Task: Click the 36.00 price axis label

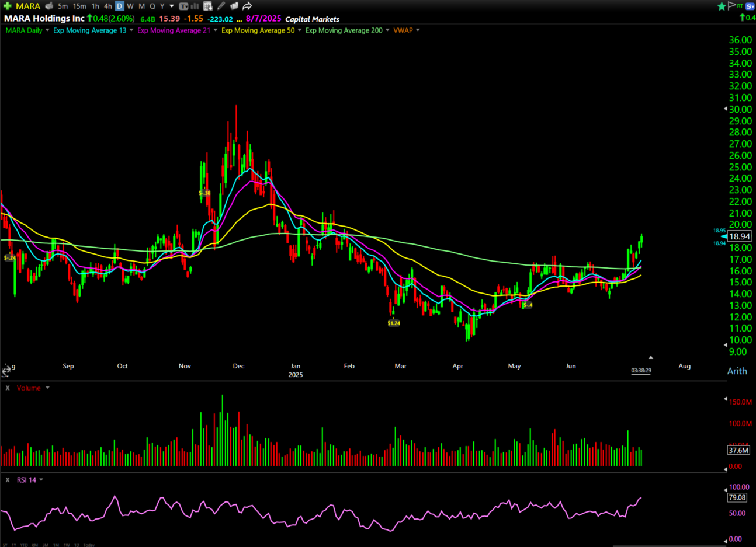Action: click(740, 40)
